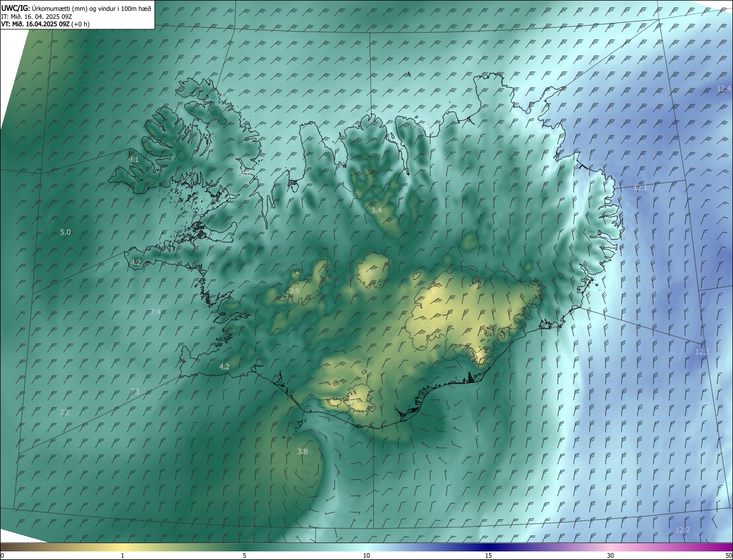Image resolution: width=733 pixels, height=560 pixels.
Task: Click the 4.2 label on Reykjanes peninsula
Action: tap(224, 366)
